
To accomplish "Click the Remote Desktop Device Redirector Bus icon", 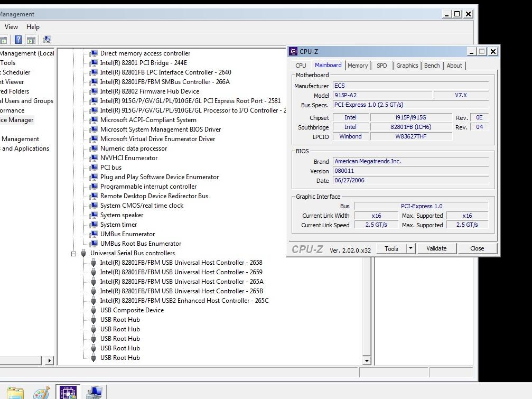I will click(x=94, y=196).
